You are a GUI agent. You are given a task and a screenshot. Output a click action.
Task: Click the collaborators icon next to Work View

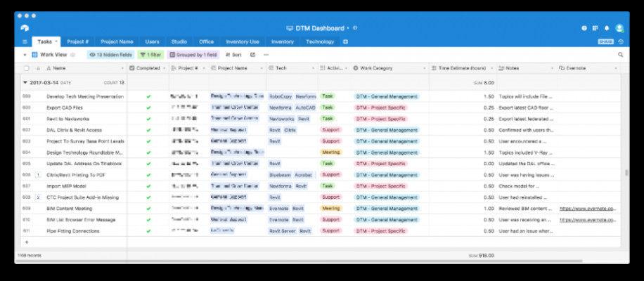point(72,55)
